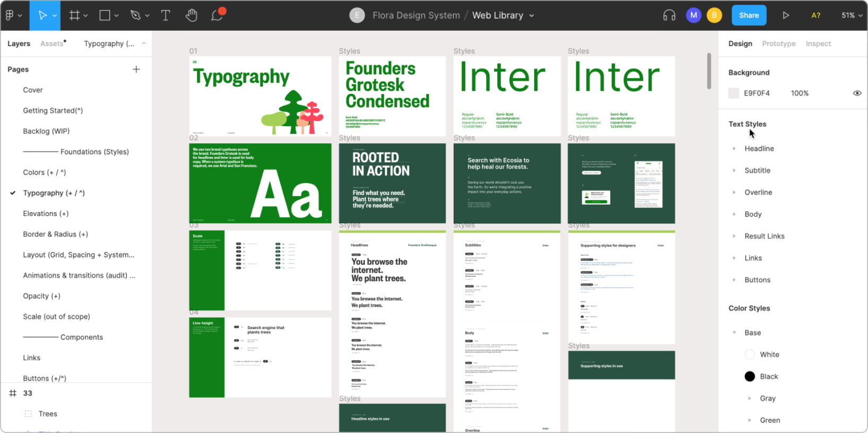
Task: Select the Rectangle shape tool
Action: click(105, 15)
